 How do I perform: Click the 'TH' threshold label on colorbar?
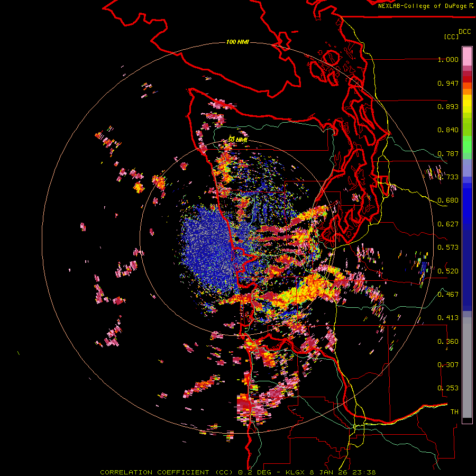coord(454,412)
